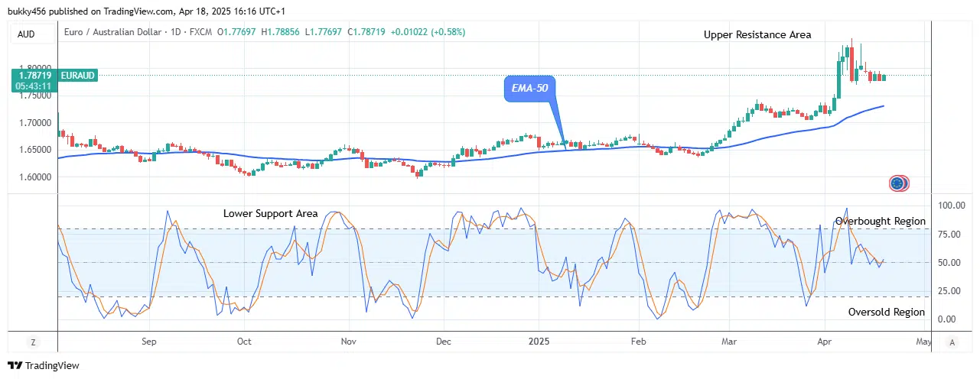Click the C1.78719 close value
980x379 pixels.
(x=367, y=32)
